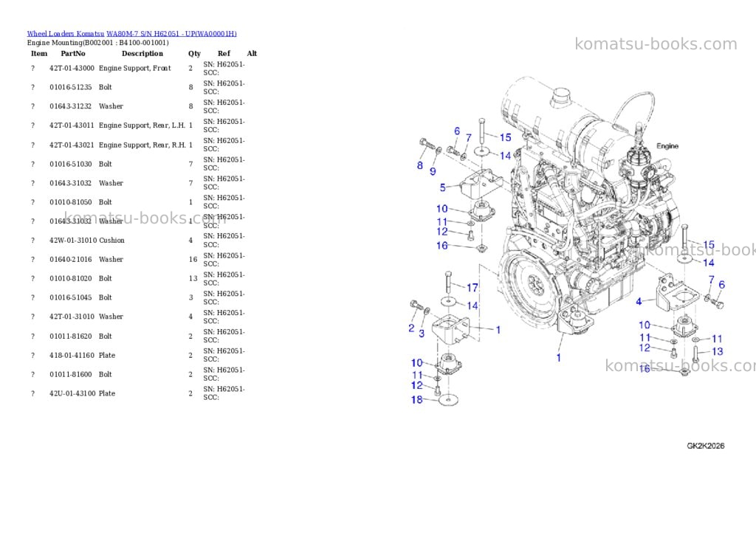
Task: Select part number 418-01-41160
Action: (x=72, y=356)
